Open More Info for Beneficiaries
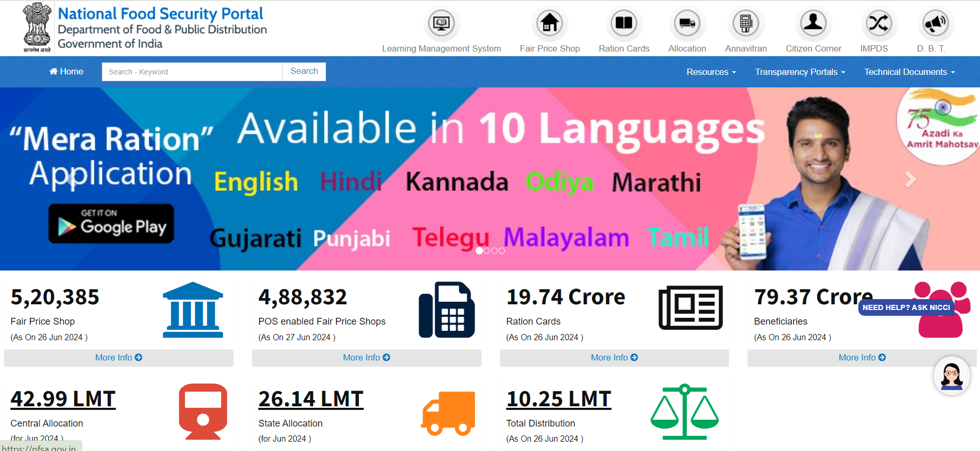The height and width of the screenshot is (451, 980). (x=862, y=357)
